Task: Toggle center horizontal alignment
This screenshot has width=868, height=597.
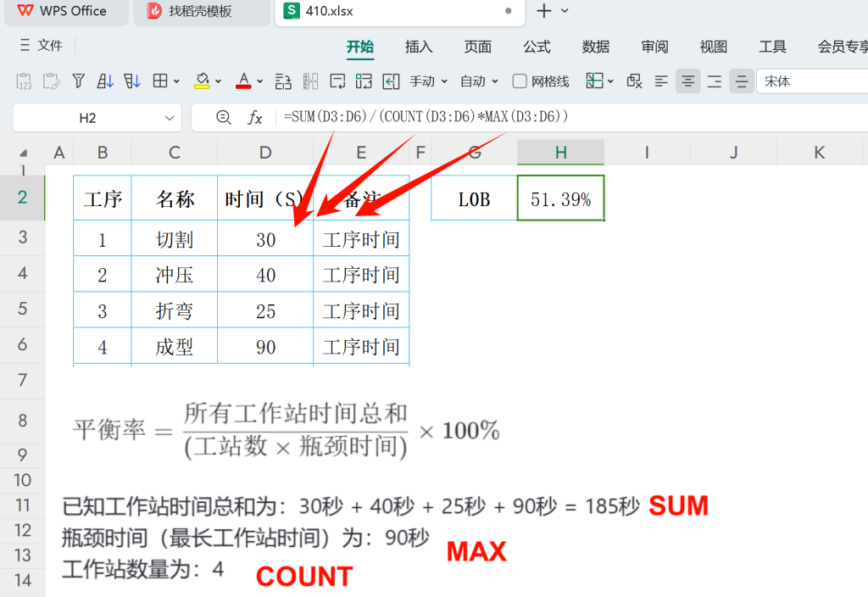Action: click(x=688, y=81)
